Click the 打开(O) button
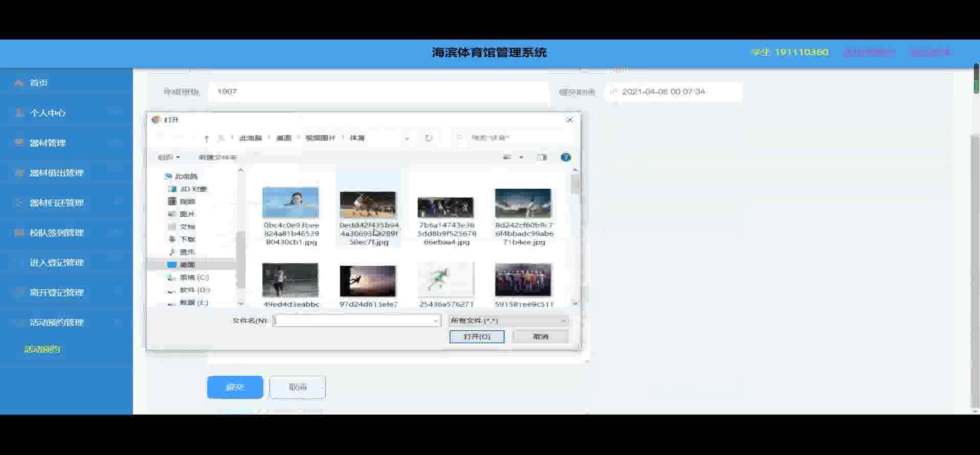This screenshot has width=980, height=455. coord(477,336)
